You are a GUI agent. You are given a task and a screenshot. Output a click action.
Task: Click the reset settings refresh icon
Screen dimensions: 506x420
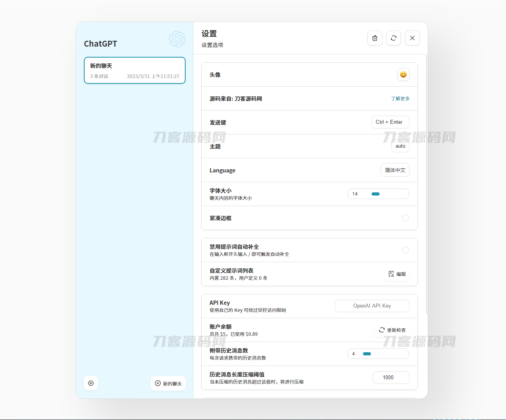coord(394,38)
